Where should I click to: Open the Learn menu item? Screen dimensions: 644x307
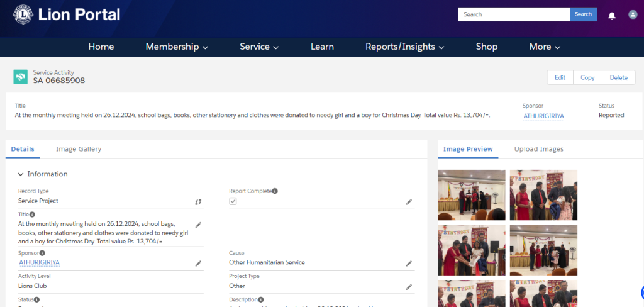tap(322, 47)
